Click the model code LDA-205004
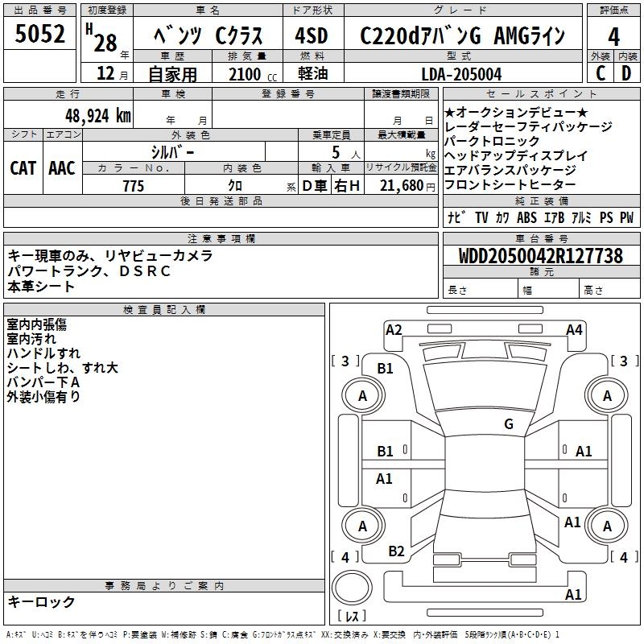This screenshot has width=644, height=644. point(461,74)
